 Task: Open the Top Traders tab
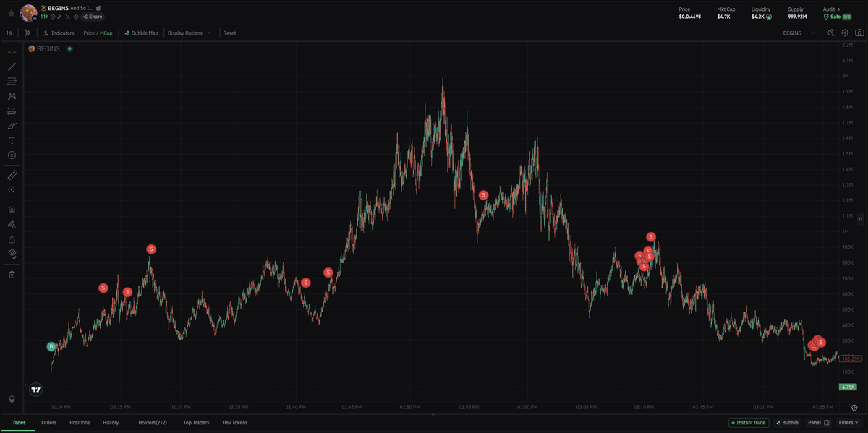(196, 422)
